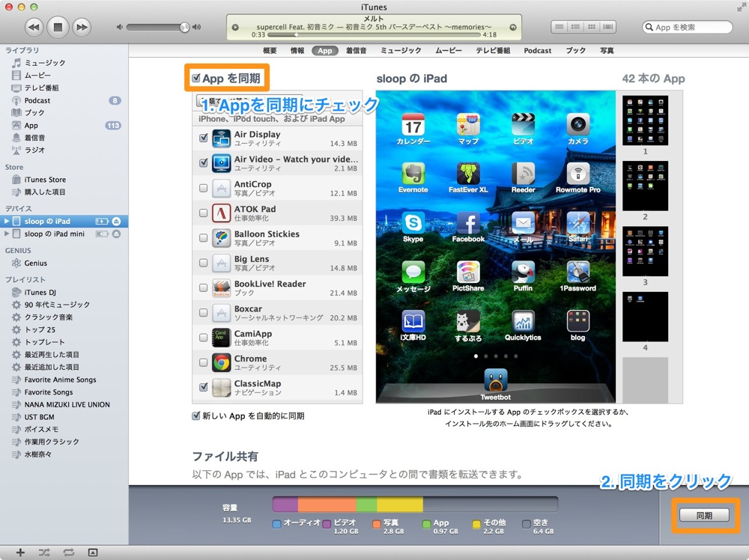Viewport: 749px width, 560px height.
Task: Check the Chrome app checkbox
Action: (x=204, y=362)
